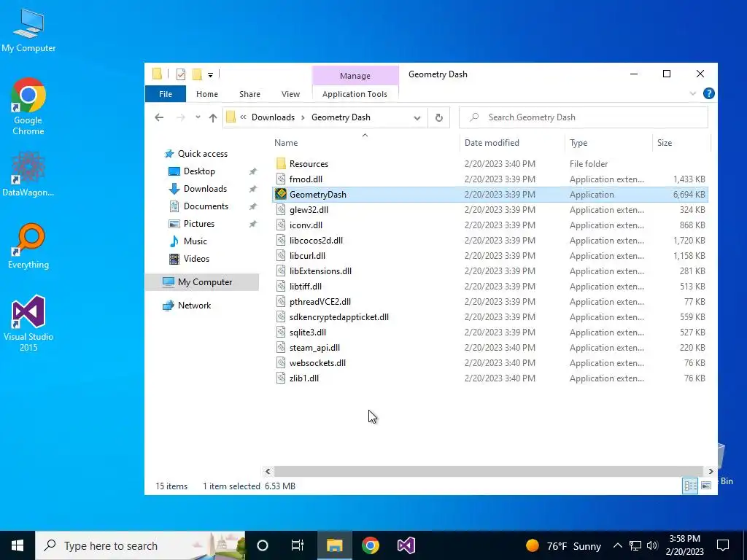This screenshot has height=560, width=747.
Task: Open the Windows Start menu
Action: click(18, 545)
